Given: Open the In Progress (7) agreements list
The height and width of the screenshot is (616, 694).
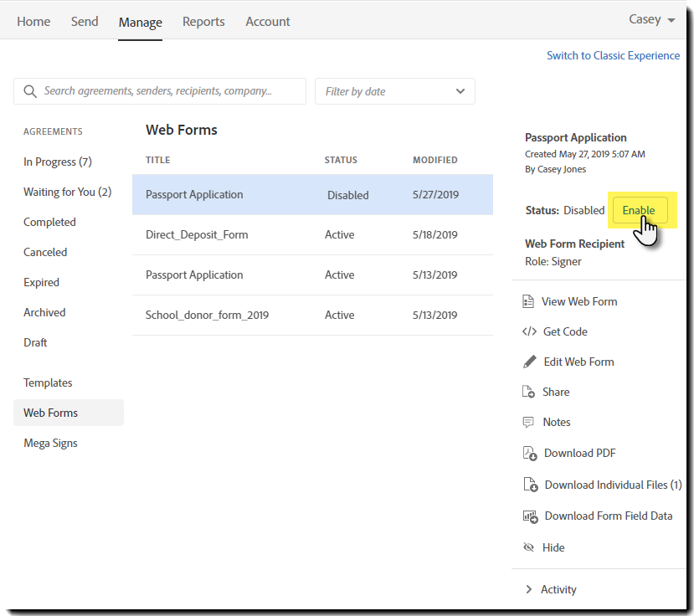Looking at the screenshot, I should coord(57,162).
